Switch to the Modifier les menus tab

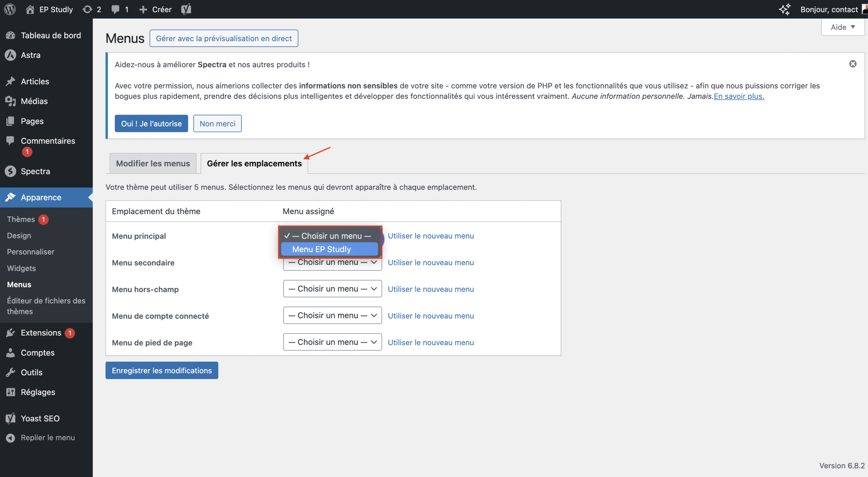coord(153,163)
